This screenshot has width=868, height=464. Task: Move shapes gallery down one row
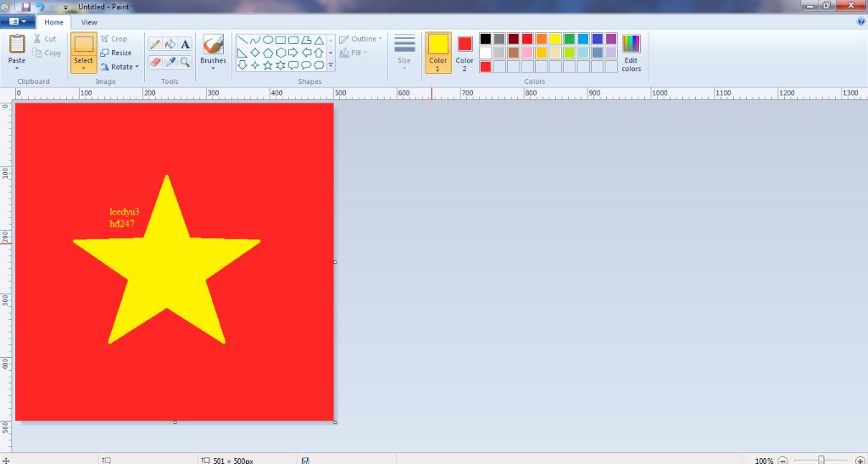(331, 53)
